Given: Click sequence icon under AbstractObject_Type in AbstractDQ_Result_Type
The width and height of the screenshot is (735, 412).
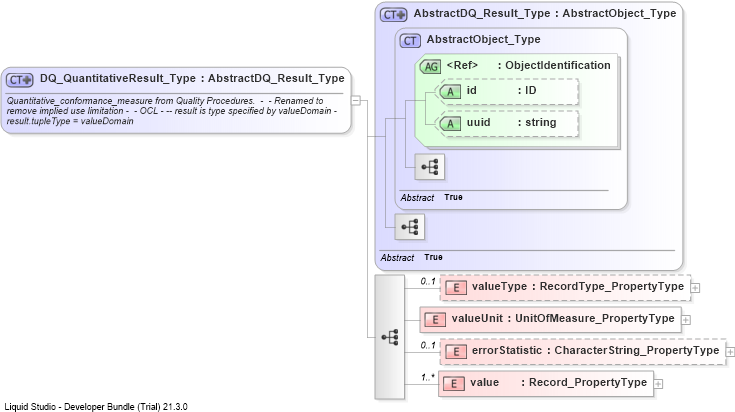Looking at the screenshot, I should [x=410, y=227].
